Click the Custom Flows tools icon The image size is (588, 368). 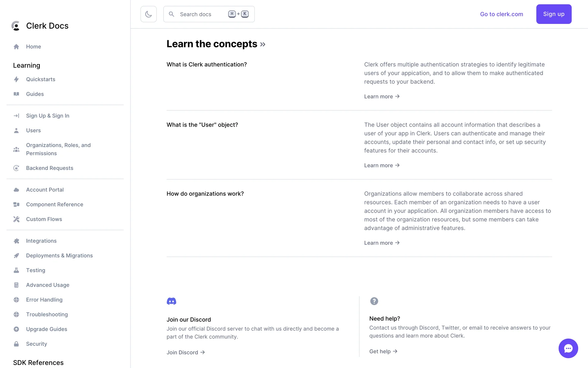click(17, 219)
